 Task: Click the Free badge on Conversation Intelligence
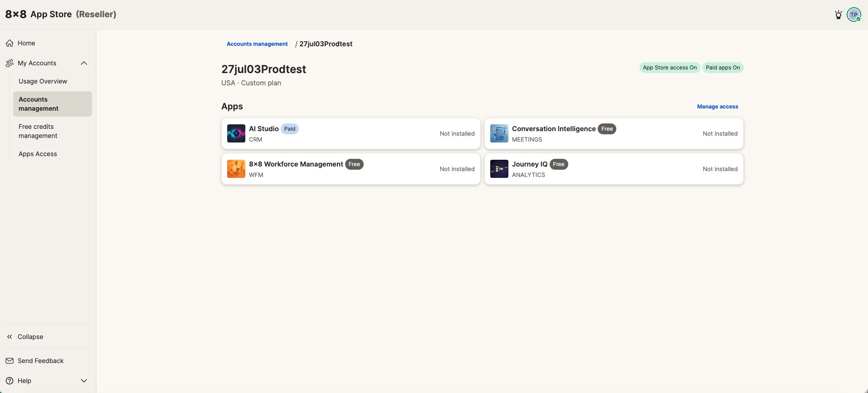607,129
